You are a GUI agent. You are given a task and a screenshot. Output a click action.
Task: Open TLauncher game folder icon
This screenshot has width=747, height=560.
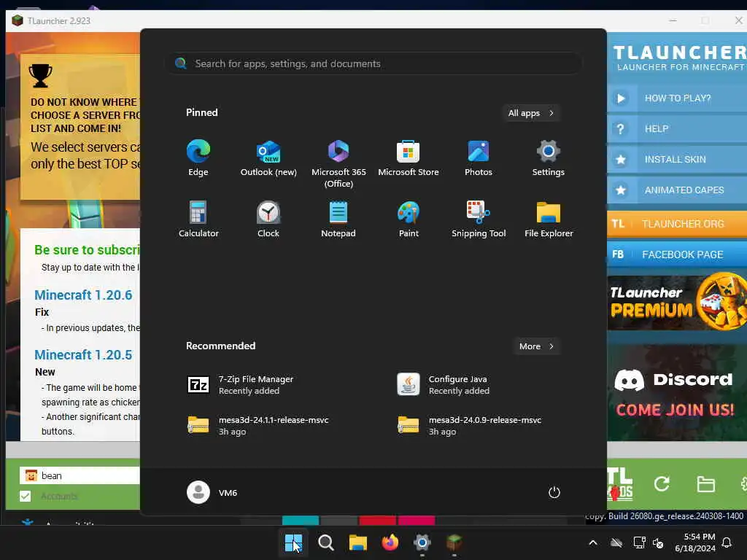(x=705, y=484)
